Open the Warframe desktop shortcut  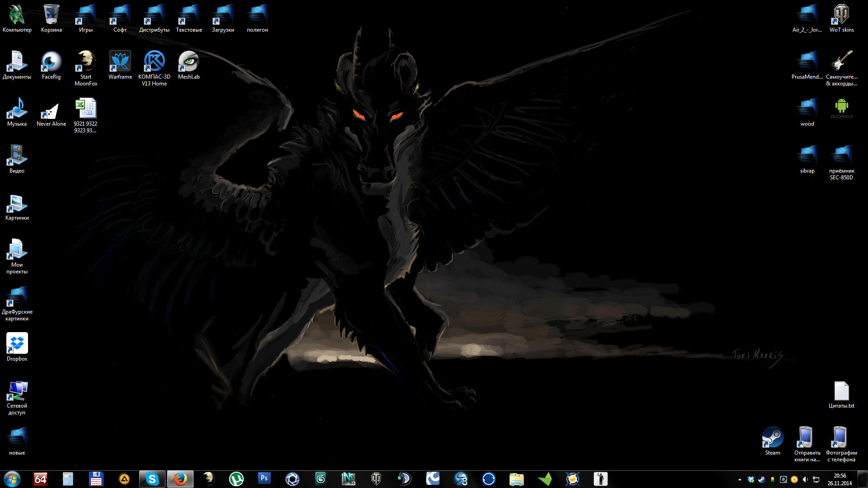[120, 62]
